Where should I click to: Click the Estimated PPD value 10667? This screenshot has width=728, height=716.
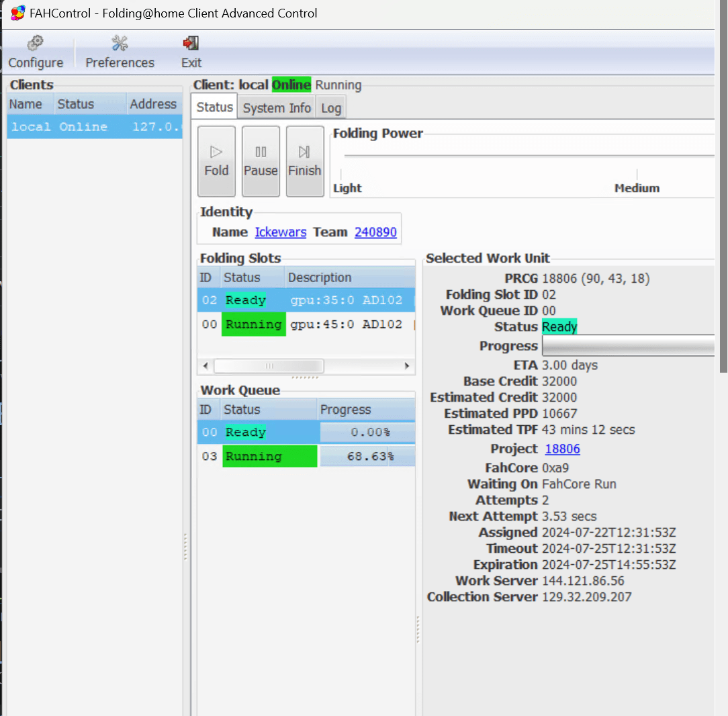pyautogui.click(x=559, y=413)
